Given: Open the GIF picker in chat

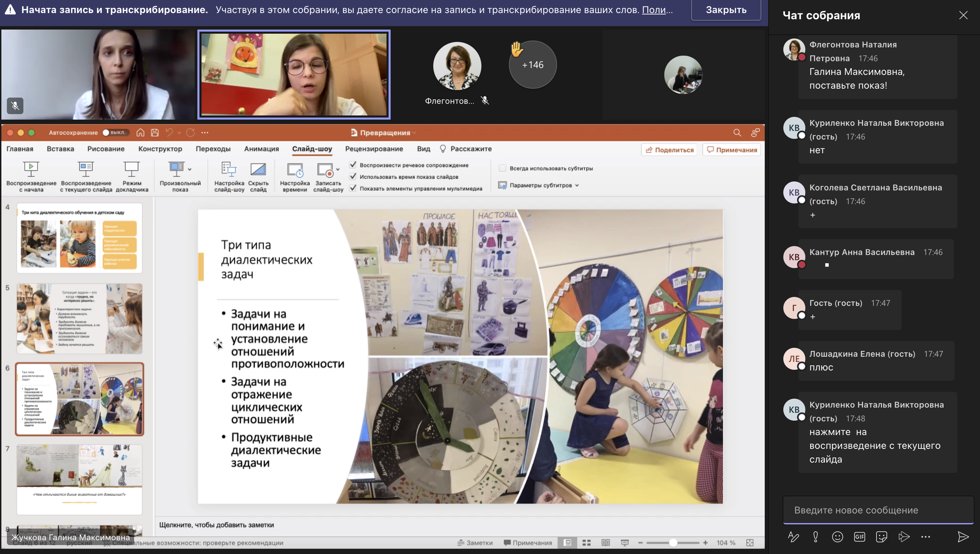Looking at the screenshot, I should click(x=859, y=537).
